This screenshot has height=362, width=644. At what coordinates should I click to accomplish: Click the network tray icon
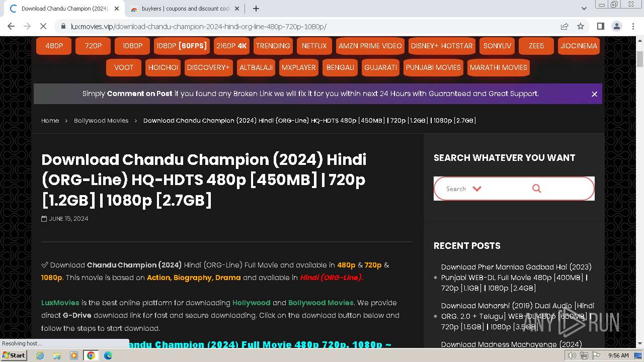(x=584, y=355)
